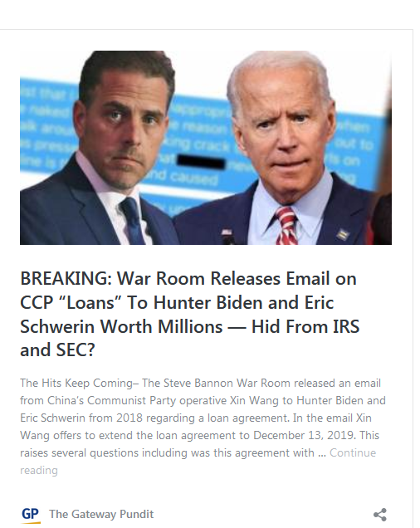Click the red striped tie in photo
Screen dimensions: 420x528
click(x=287, y=225)
